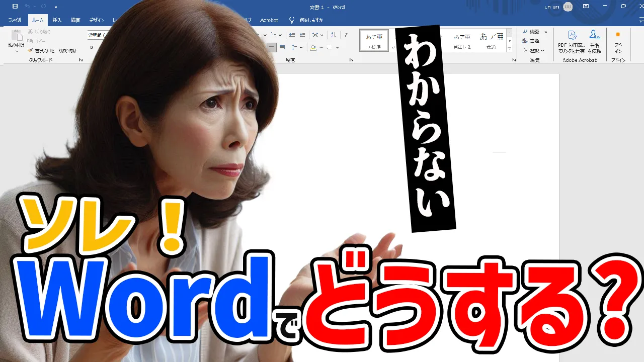Image resolution: width=644 pixels, height=362 pixels.
Task: Click the Decrease Indent icon
Action: pos(293,35)
